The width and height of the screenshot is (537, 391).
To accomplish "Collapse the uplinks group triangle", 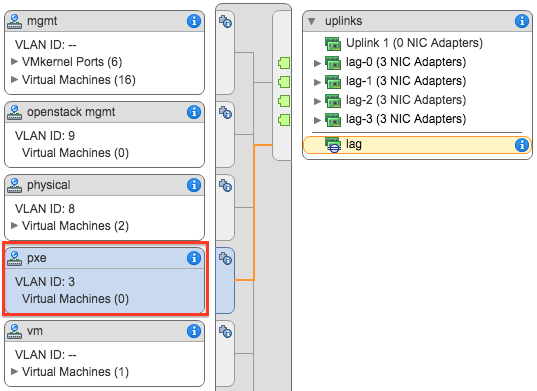I will [312, 22].
